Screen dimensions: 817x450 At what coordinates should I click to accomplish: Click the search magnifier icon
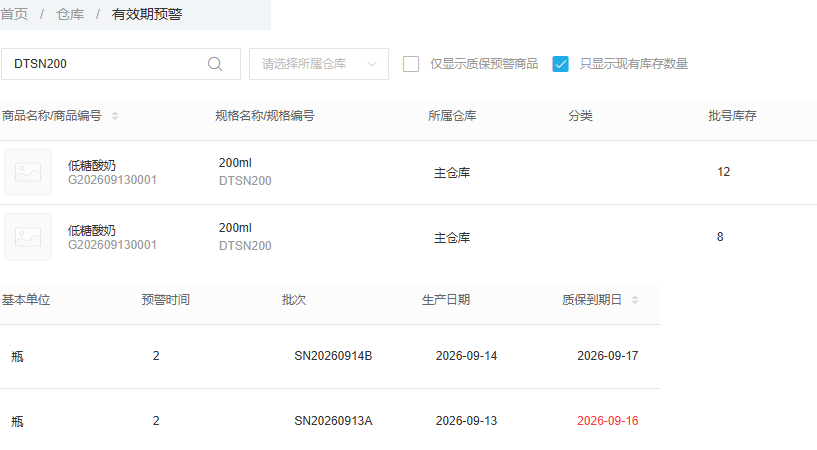point(215,64)
